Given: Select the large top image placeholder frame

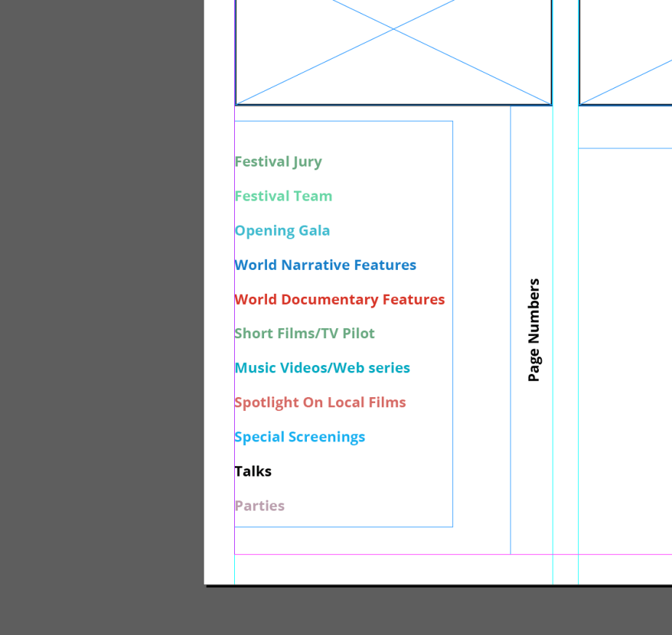Looking at the screenshot, I should click(393, 51).
